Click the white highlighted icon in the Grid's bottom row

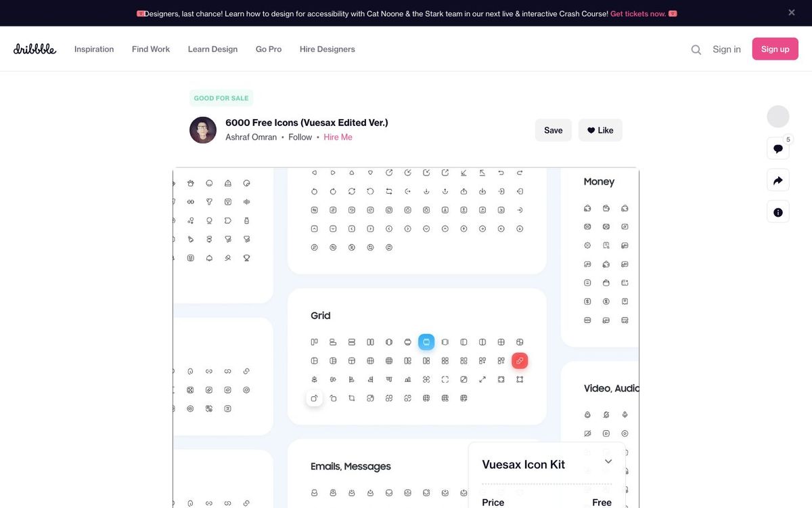pos(314,398)
